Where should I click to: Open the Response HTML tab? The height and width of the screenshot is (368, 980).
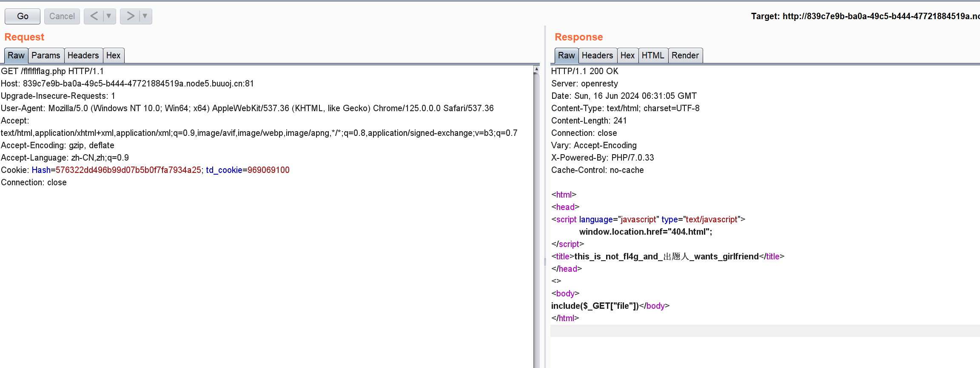(653, 55)
